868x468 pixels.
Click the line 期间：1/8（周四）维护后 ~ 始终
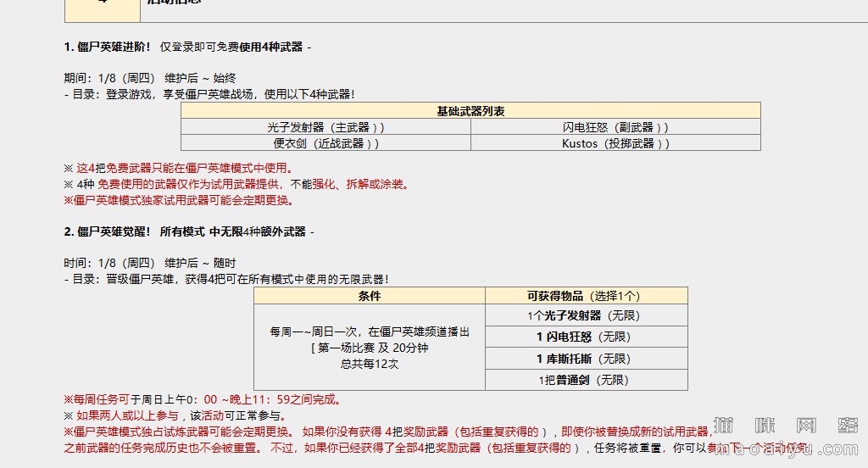tap(150, 78)
